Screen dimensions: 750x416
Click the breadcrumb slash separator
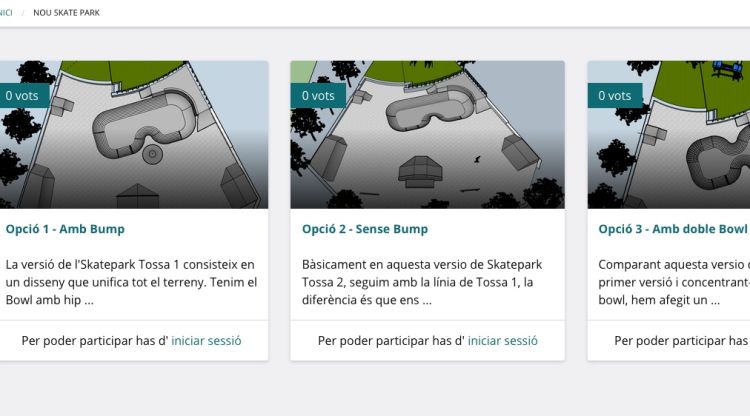(x=22, y=13)
